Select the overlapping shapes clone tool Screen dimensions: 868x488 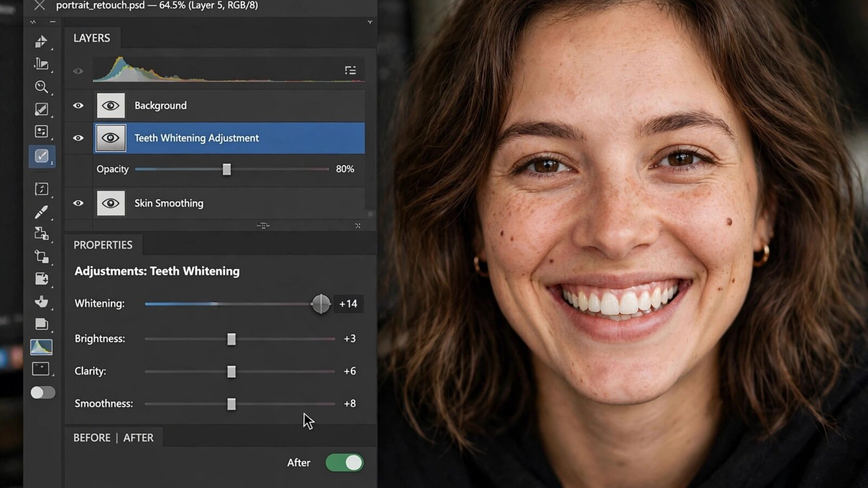[x=41, y=234]
